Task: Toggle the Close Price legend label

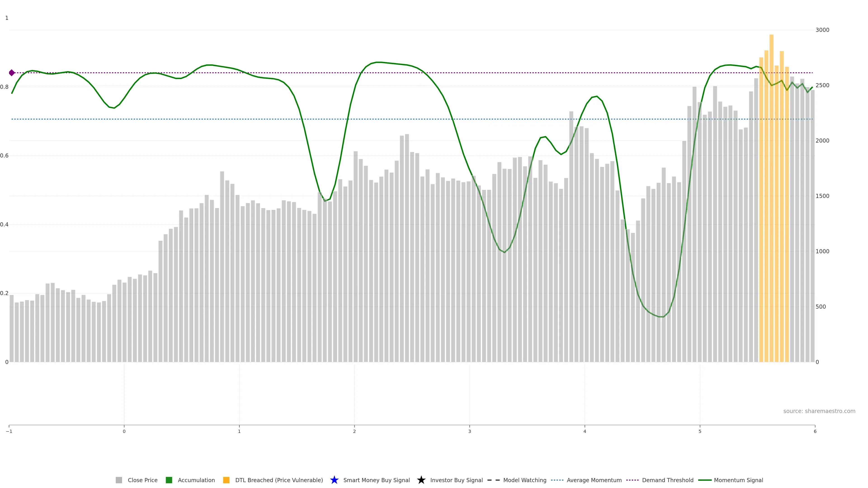Action: pyautogui.click(x=143, y=480)
